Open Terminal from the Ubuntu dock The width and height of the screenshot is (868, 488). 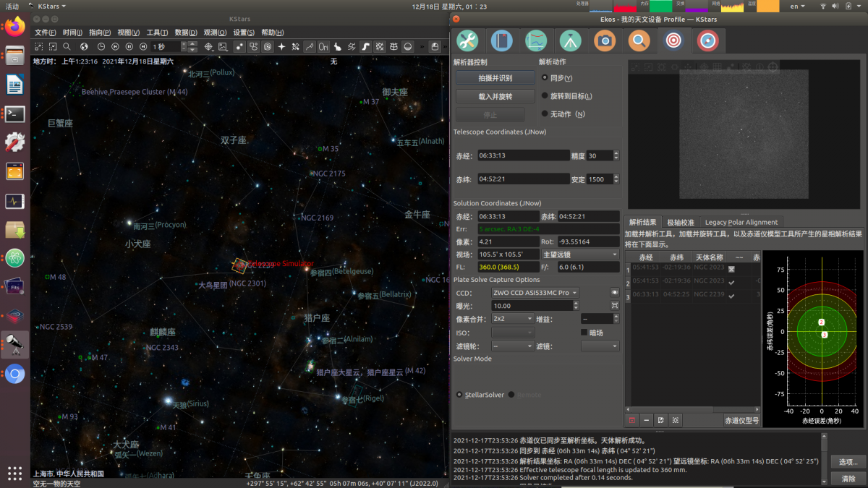click(x=15, y=114)
